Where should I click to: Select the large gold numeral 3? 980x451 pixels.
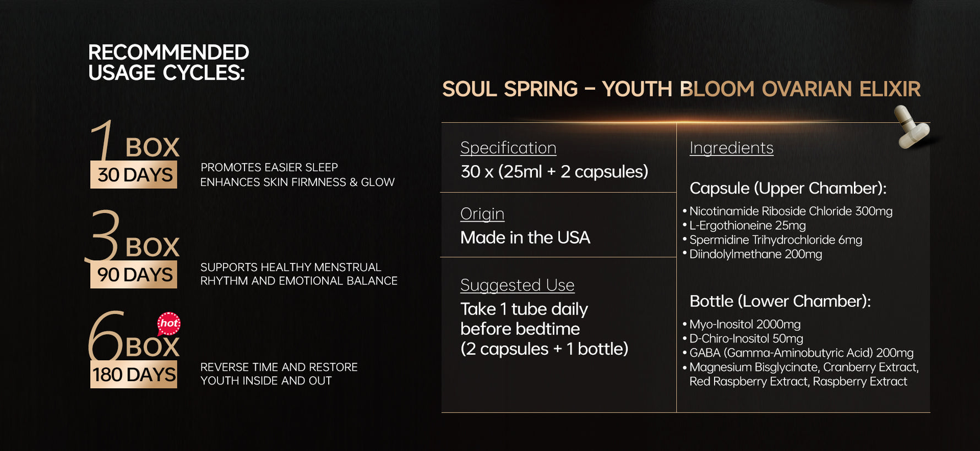(103, 235)
